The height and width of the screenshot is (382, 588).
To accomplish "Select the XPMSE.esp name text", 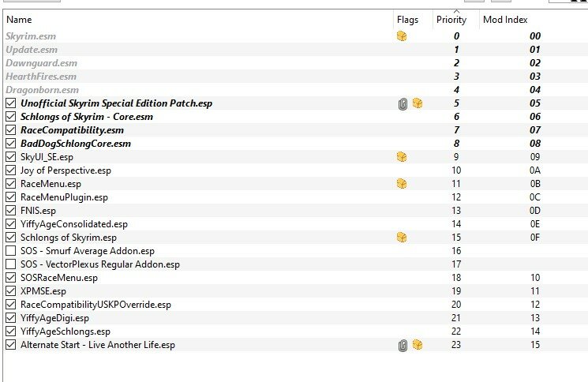I will point(43,291).
